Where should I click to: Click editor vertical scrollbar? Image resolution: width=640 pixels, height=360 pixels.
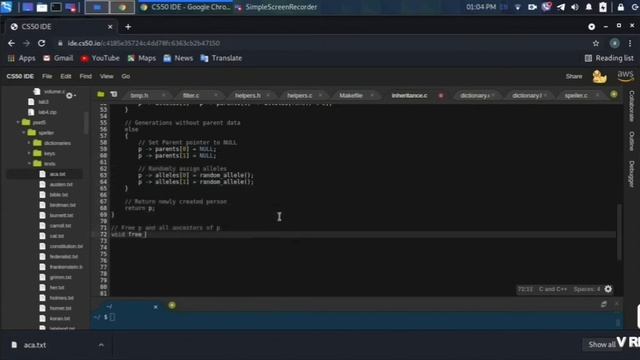pos(619,231)
